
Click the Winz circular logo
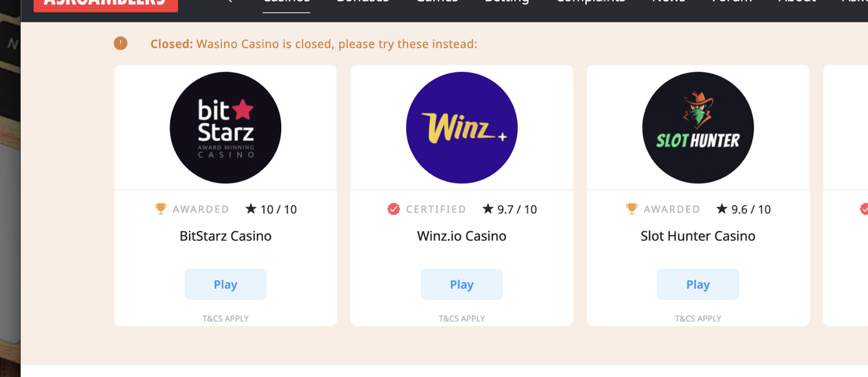(462, 128)
